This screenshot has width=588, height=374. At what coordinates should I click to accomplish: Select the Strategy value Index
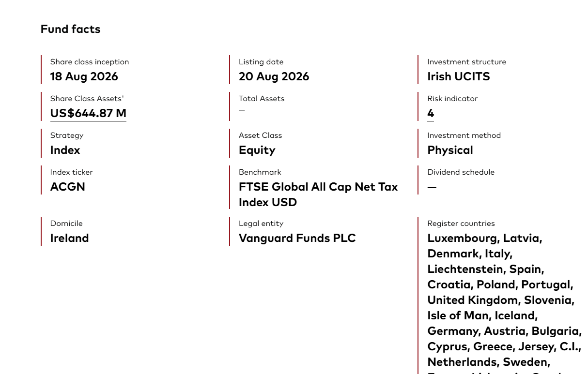65,150
